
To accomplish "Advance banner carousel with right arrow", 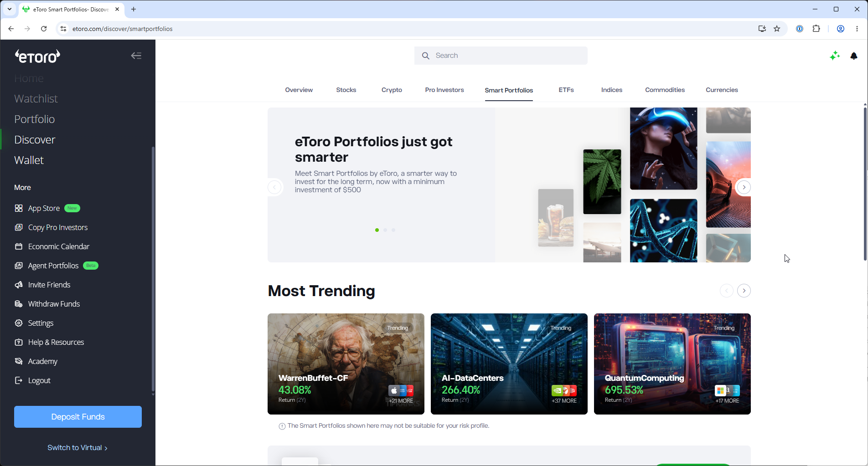I will [x=744, y=187].
